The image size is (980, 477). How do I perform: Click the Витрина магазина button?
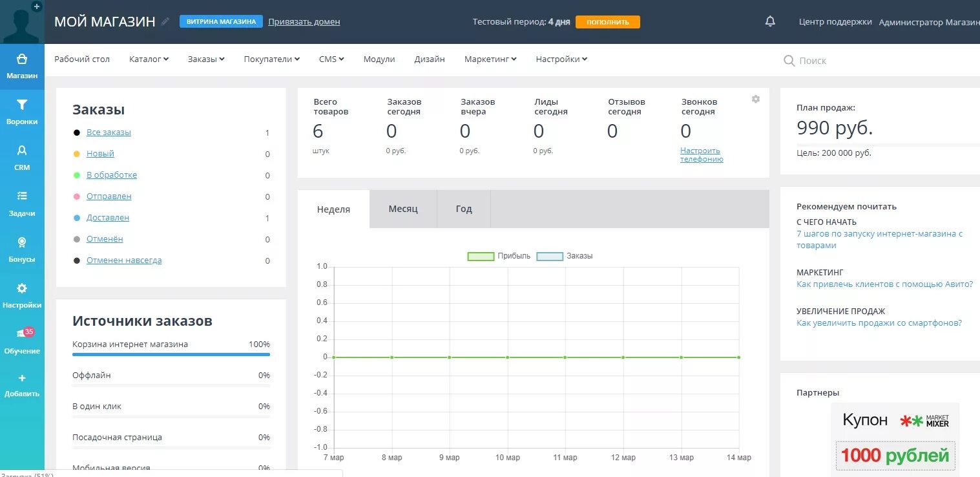point(221,21)
